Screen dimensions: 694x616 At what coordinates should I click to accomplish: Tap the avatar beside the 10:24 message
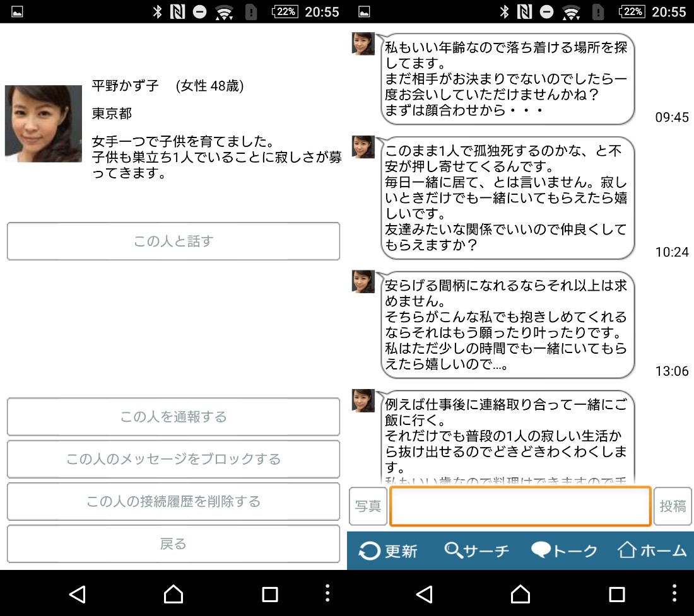click(x=363, y=147)
